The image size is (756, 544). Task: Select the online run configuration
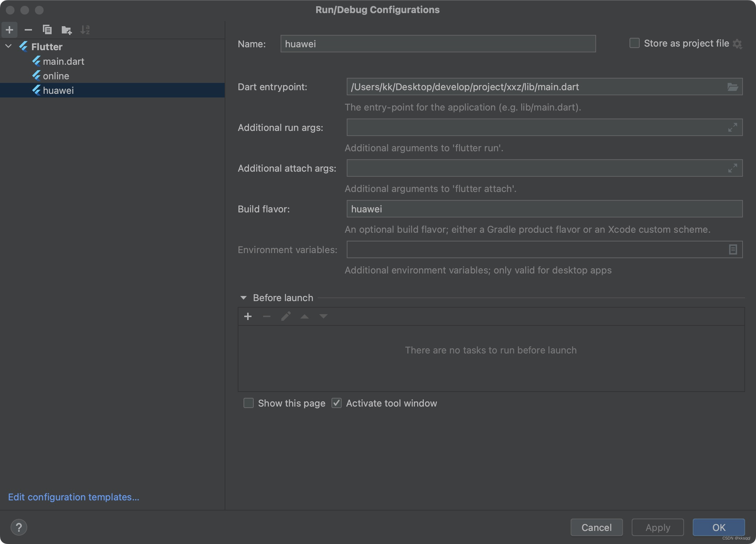click(x=56, y=76)
